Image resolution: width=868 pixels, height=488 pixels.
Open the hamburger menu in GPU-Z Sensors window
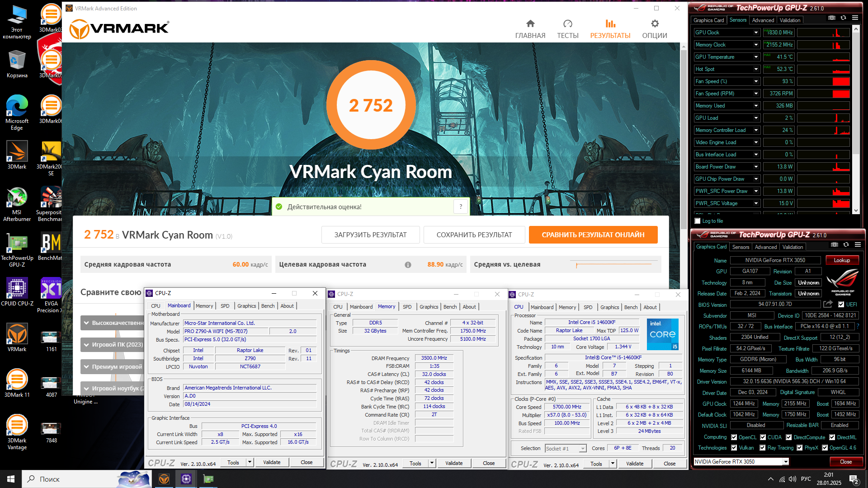[x=855, y=18]
